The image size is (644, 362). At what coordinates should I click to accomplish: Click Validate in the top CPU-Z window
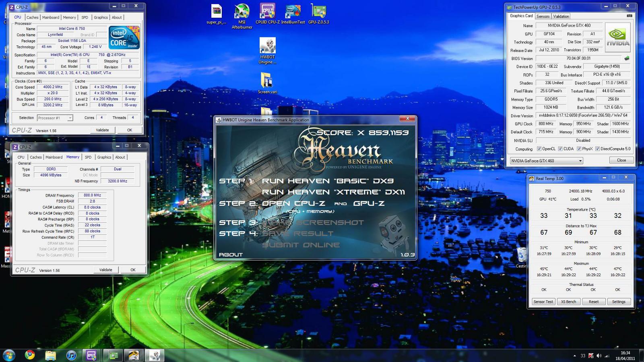[x=102, y=130]
